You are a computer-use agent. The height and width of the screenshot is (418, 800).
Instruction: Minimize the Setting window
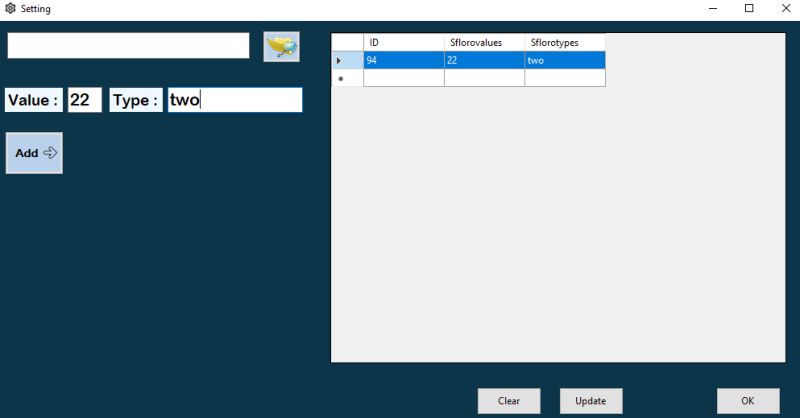coord(713,8)
